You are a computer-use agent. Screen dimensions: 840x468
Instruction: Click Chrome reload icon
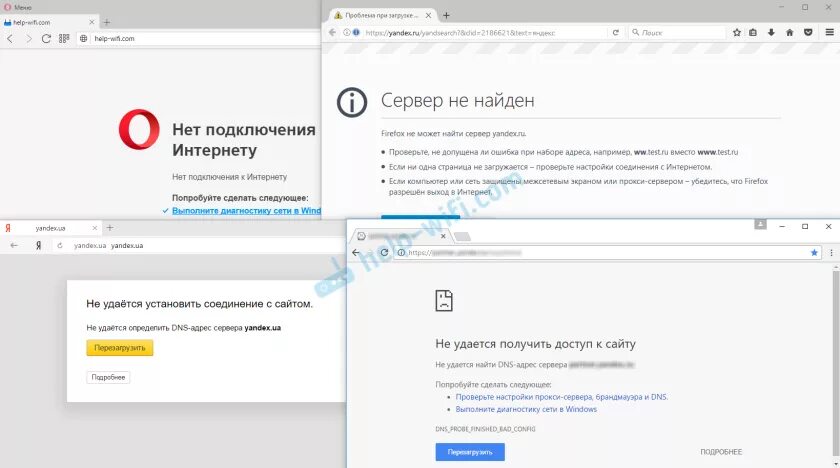384,253
